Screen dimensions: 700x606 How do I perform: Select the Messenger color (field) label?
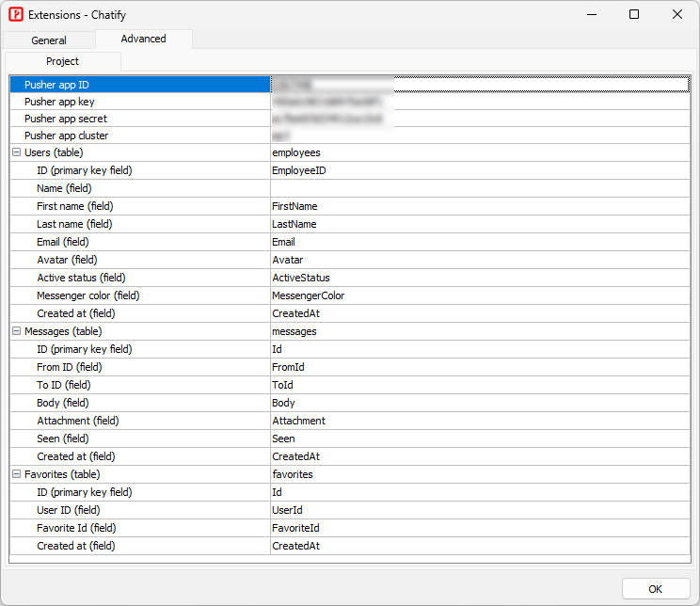point(87,295)
